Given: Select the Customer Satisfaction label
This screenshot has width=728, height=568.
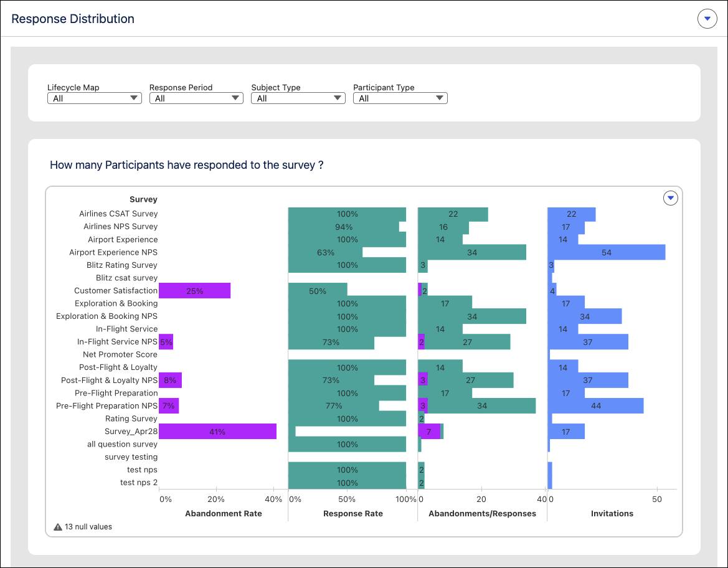Looking at the screenshot, I should [116, 291].
